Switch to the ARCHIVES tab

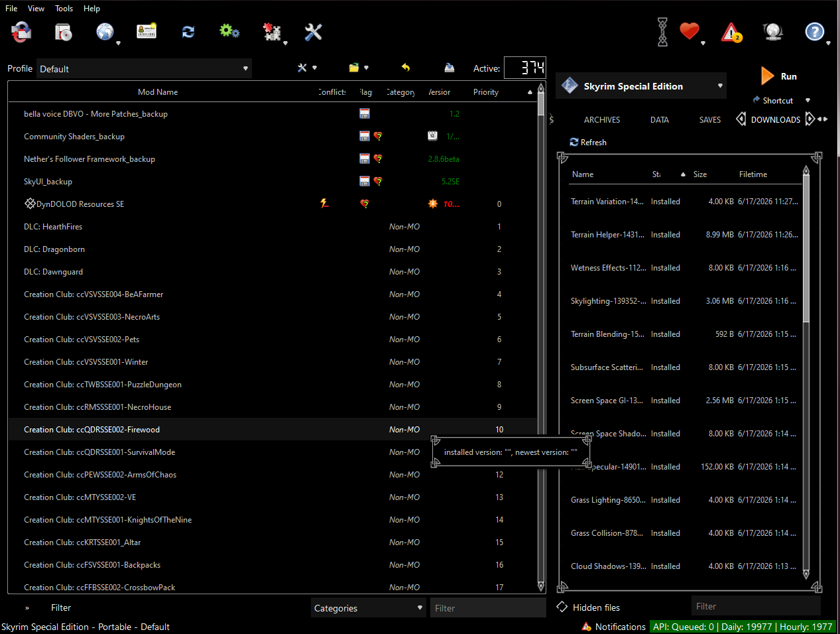[x=602, y=120]
